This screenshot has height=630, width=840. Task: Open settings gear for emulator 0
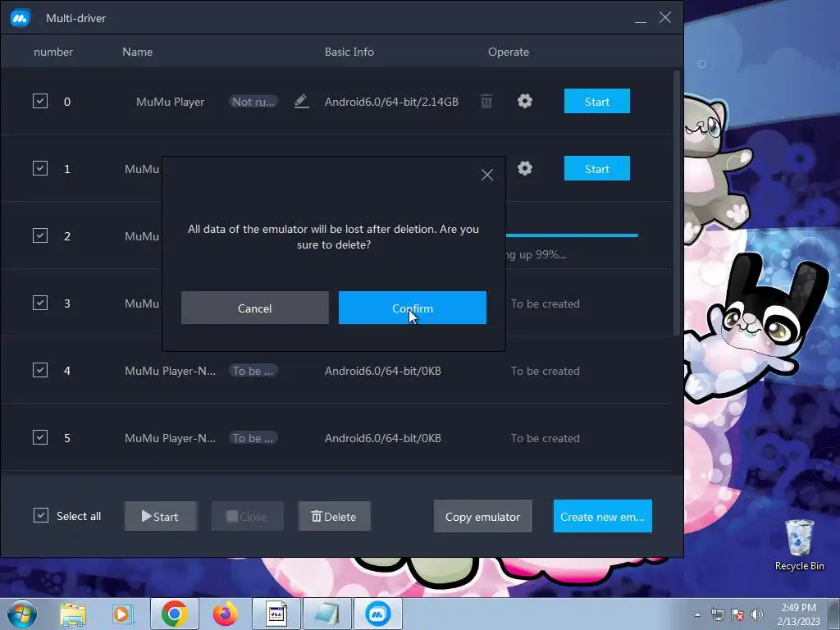click(525, 101)
